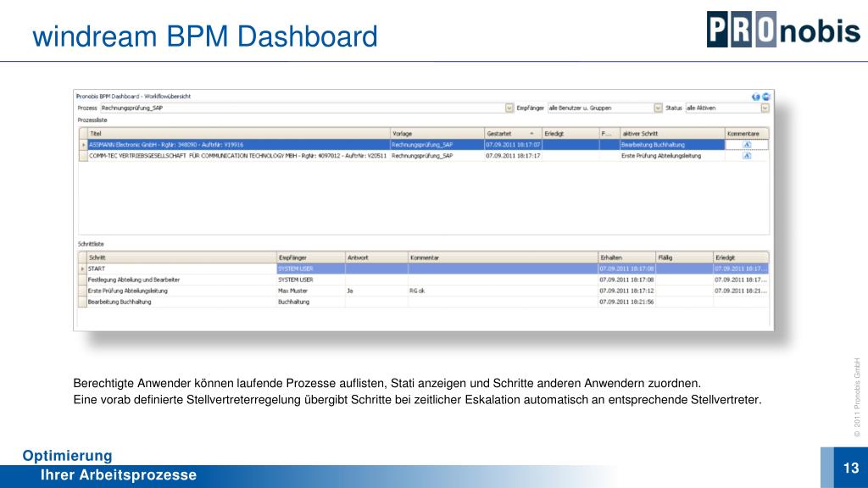Sort by the Gestartet column header
The image size is (868, 488).
(513, 134)
